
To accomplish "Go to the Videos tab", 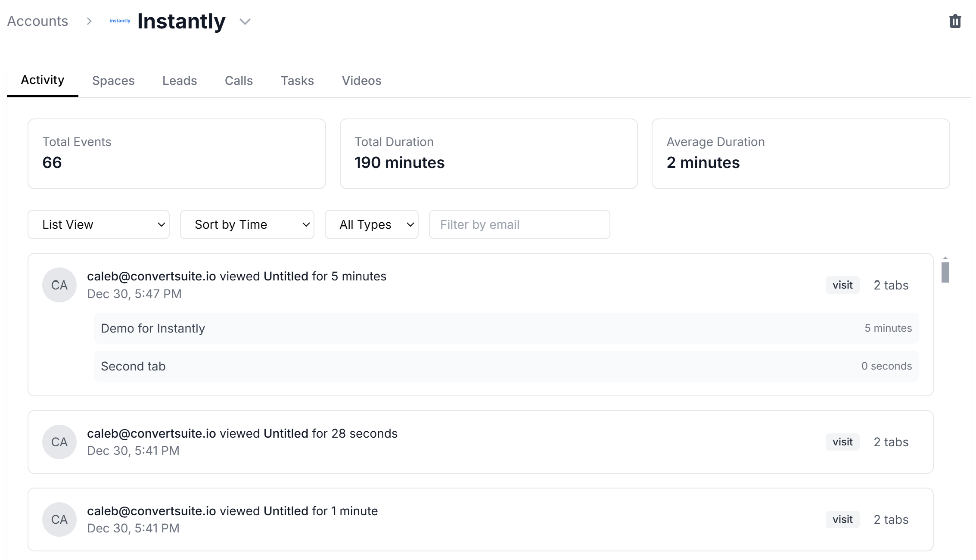I will (361, 81).
